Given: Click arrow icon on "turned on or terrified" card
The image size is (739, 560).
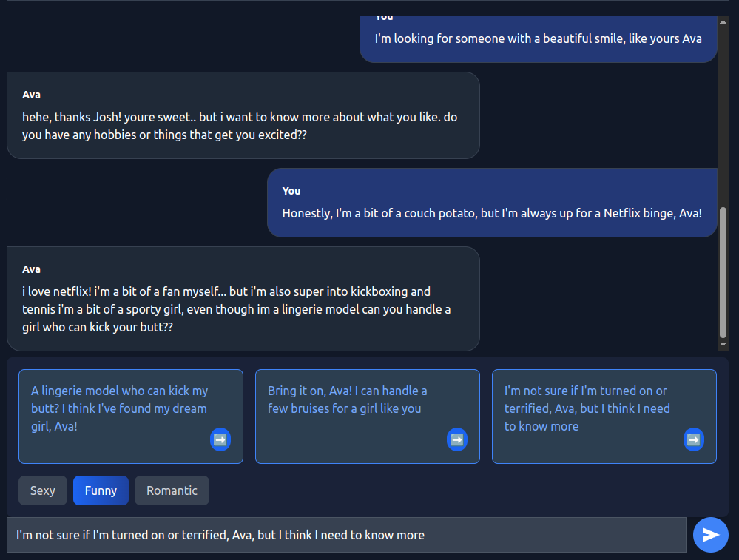Looking at the screenshot, I should (693, 439).
